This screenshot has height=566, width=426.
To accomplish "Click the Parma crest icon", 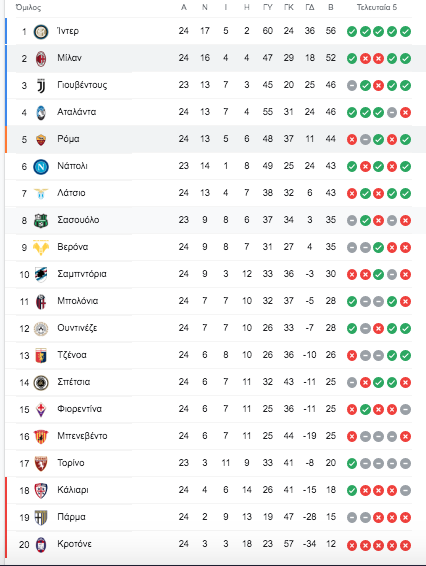I will (x=41, y=517).
